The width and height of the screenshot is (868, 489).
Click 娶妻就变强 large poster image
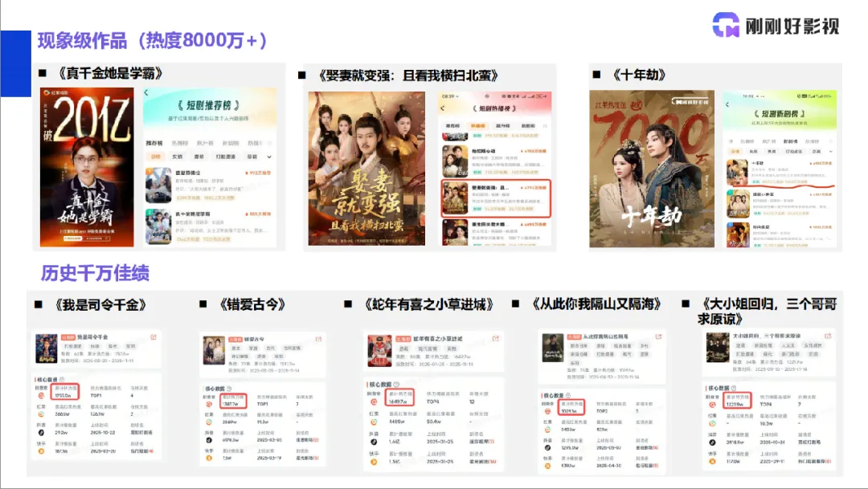[x=366, y=168]
